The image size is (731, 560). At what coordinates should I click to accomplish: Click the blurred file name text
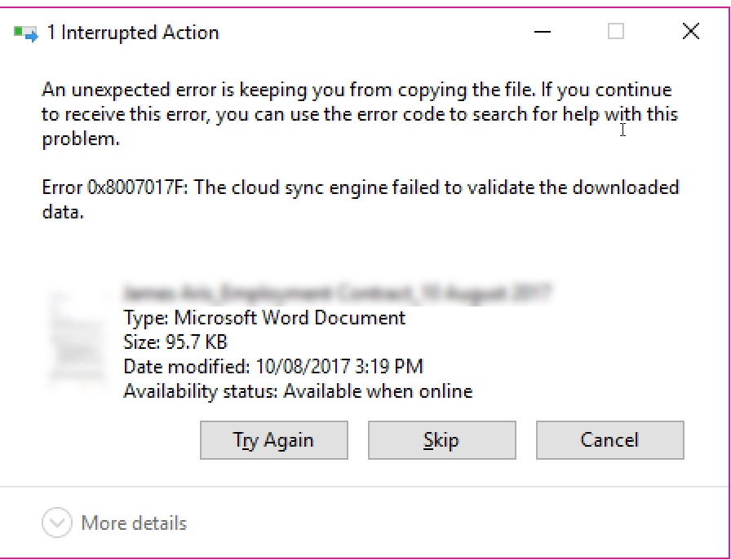pos(338,292)
